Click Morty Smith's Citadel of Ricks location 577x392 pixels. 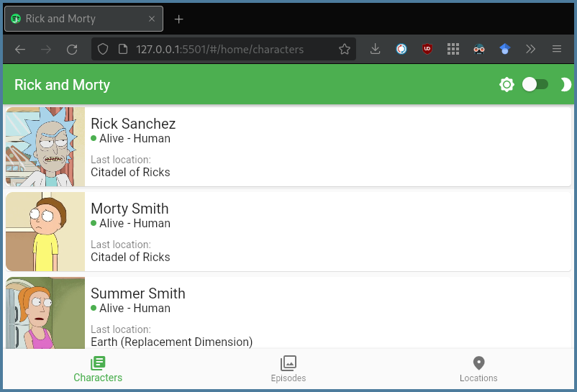pos(130,257)
